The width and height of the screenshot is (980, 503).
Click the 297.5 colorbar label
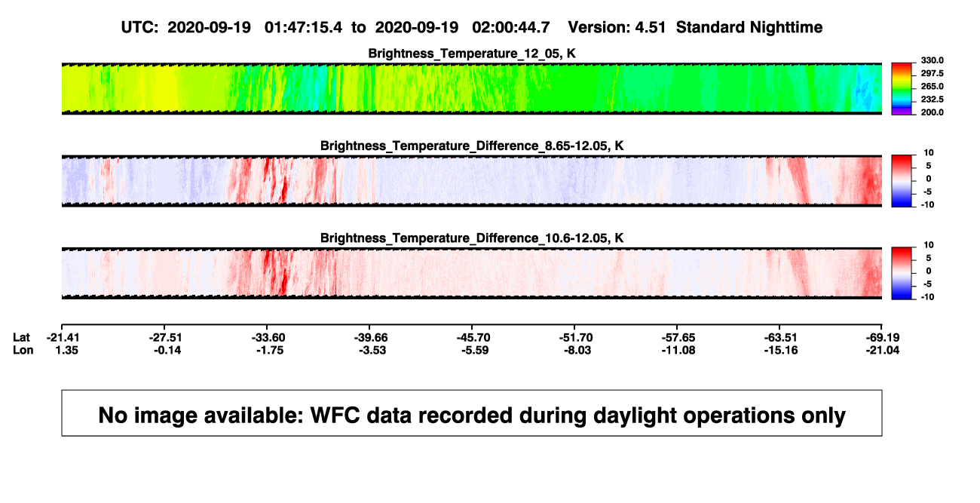point(931,73)
